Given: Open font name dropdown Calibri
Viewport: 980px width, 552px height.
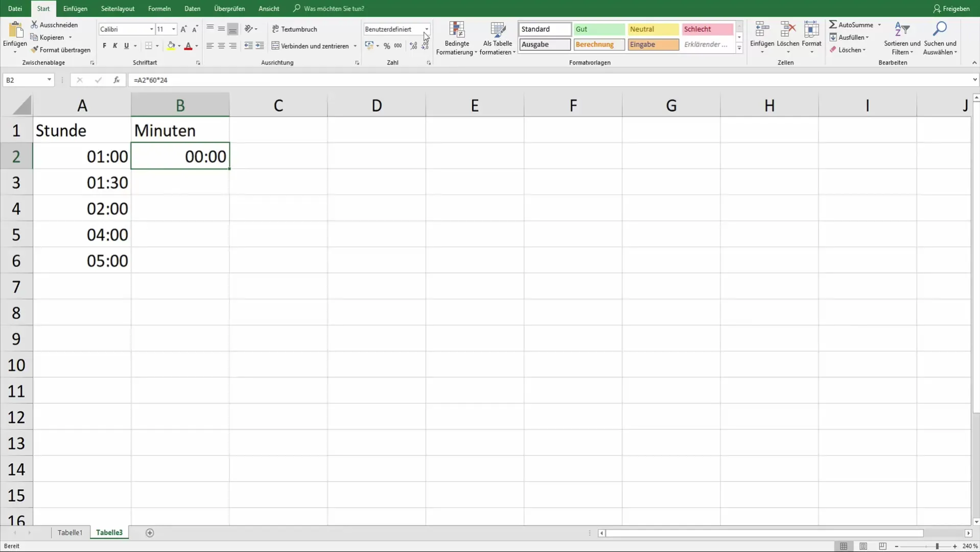Looking at the screenshot, I should pyautogui.click(x=151, y=29).
